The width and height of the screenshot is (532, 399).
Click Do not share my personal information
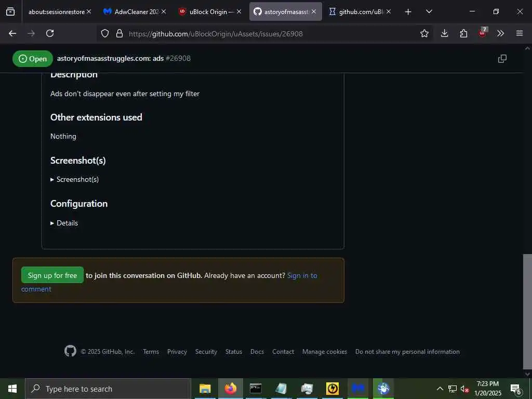[407, 352]
